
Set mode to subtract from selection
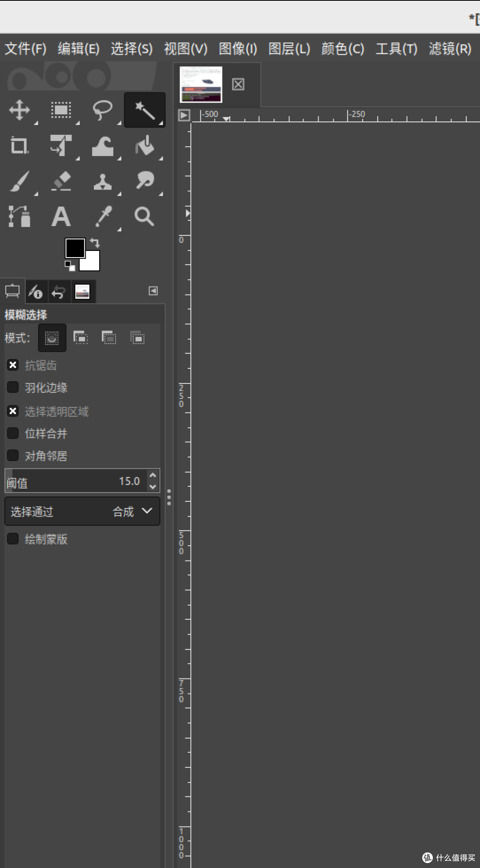[109, 338]
